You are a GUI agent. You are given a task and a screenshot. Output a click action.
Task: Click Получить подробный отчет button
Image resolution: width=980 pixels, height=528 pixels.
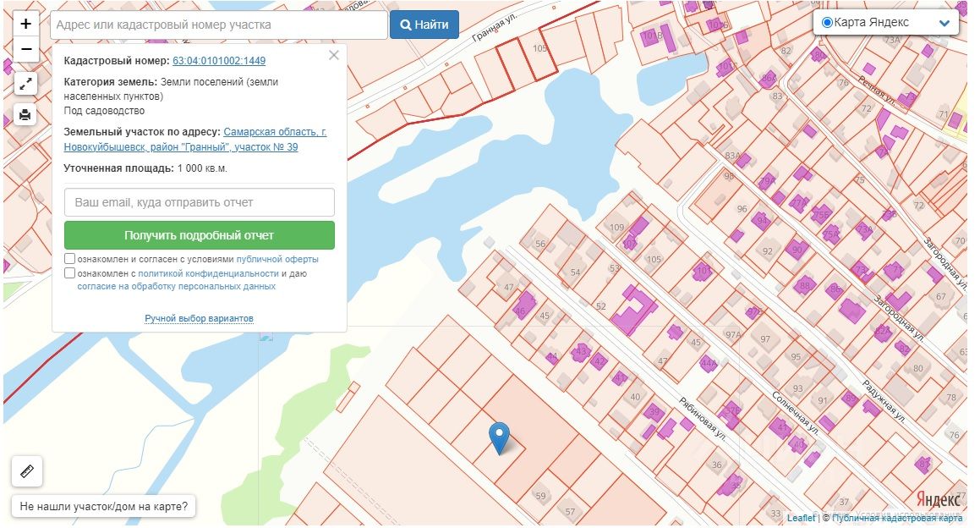(x=200, y=235)
